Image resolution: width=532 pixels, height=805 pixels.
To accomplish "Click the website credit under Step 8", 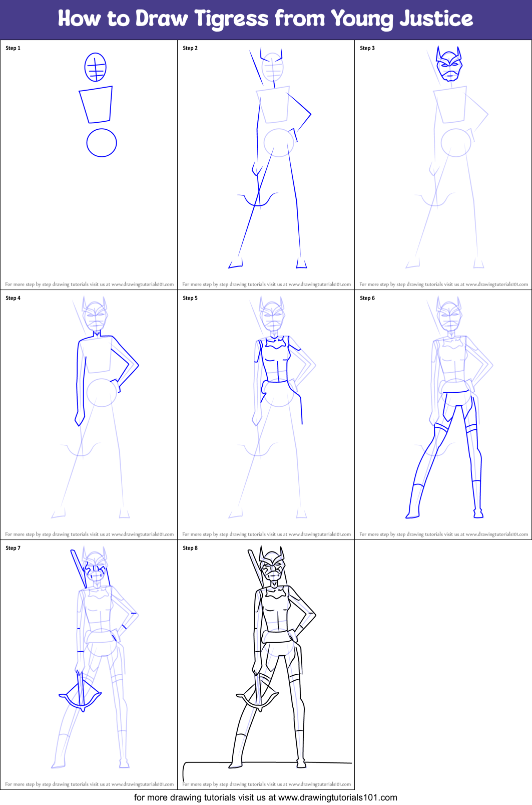I will 267,784.
